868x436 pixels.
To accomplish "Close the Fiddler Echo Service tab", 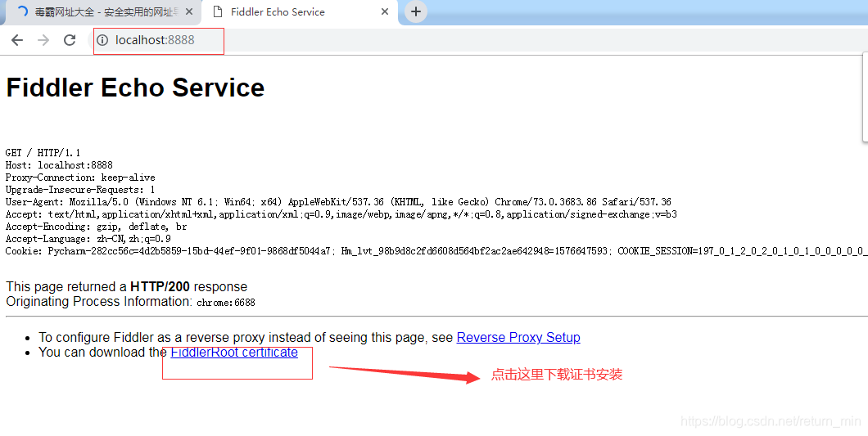I will point(385,11).
